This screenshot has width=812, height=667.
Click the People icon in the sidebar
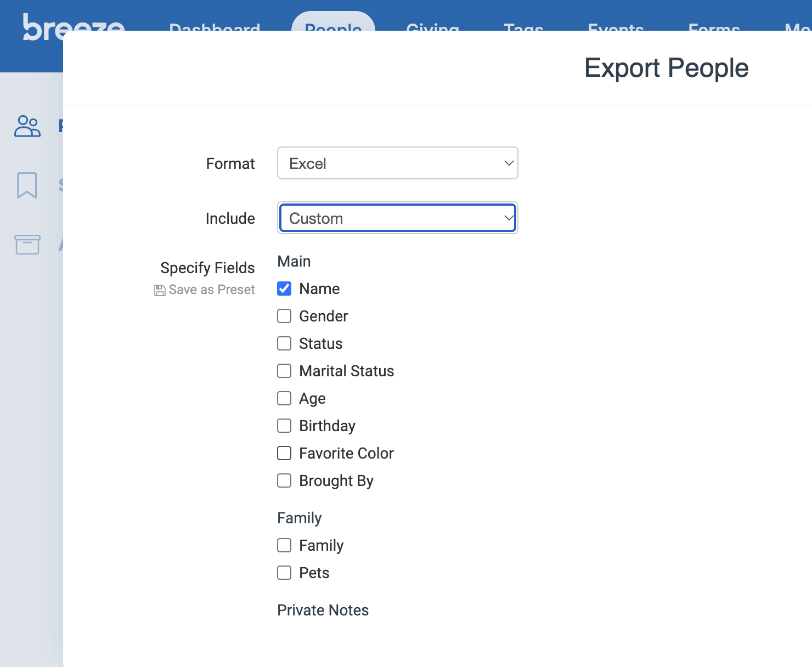coord(27,126)
